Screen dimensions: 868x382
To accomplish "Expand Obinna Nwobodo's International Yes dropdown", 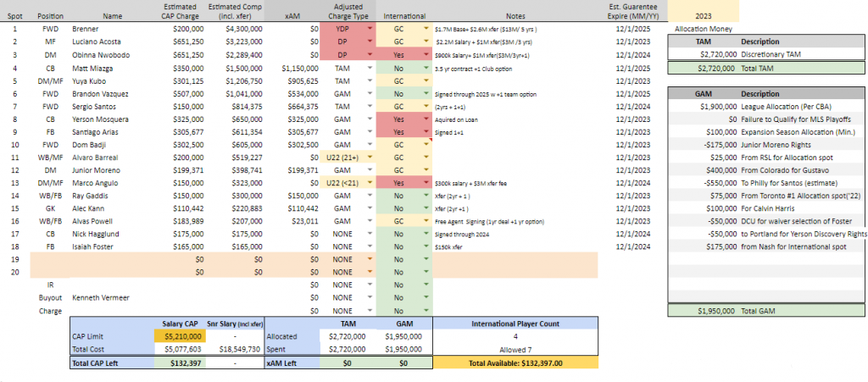I will (x=424, y=53).
